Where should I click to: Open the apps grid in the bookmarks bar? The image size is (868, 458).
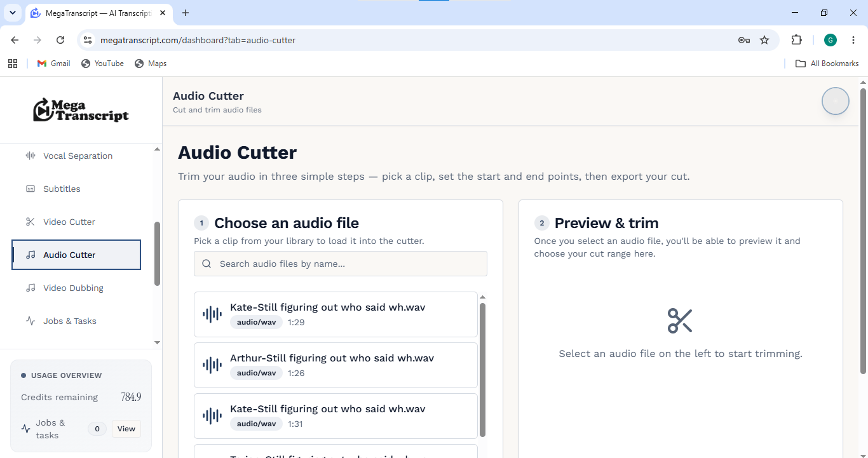pos(12,64)
